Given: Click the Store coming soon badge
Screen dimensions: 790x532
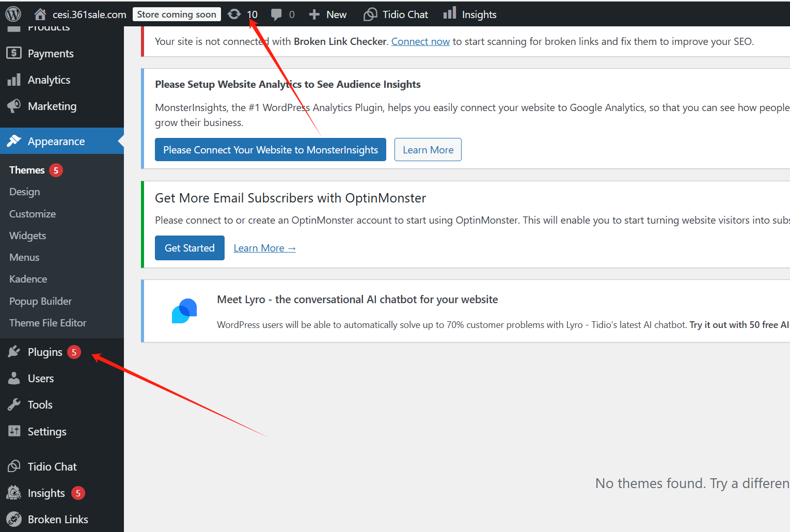Looking at the screenshot, I should [x=177, y=14].
